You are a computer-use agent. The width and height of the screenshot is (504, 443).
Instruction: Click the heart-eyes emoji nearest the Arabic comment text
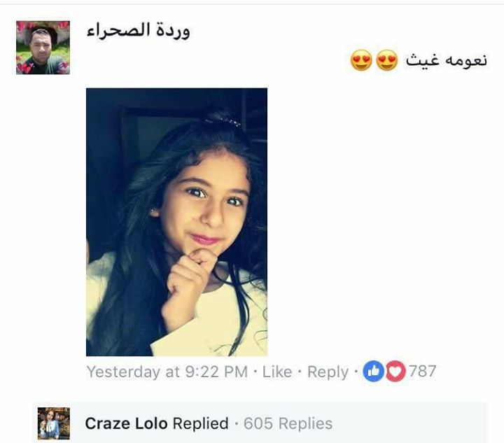(386, 60)
